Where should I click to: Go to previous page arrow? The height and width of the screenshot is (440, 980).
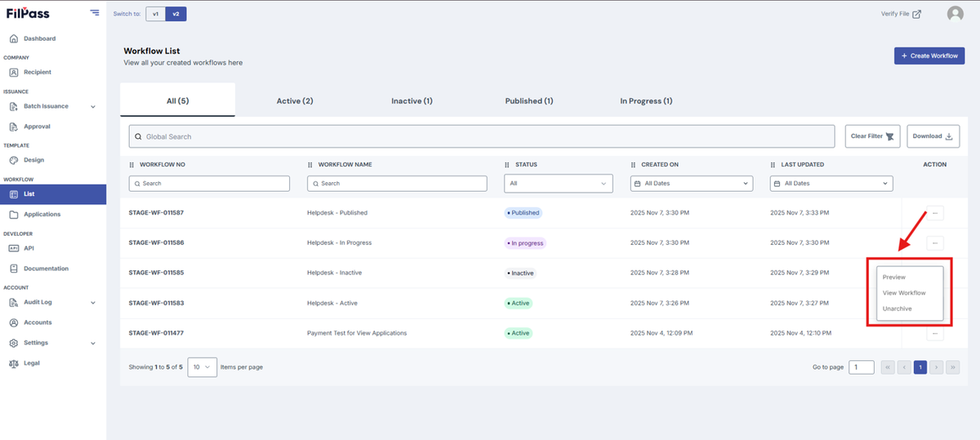click(x=904, y=367)
